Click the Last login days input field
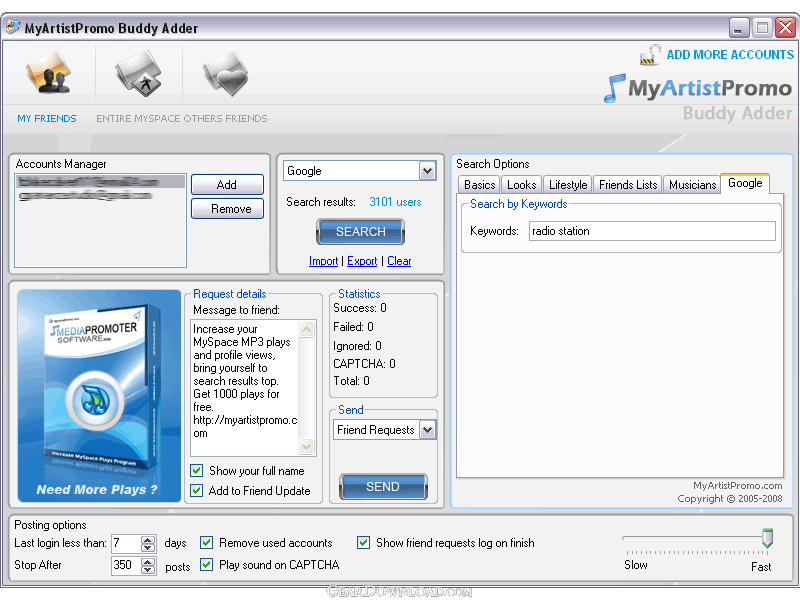800x600 pixels. pyautogui.click(x=126, y=543)
